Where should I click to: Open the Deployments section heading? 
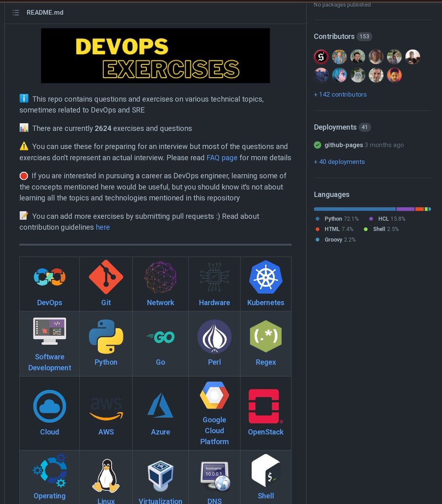(x=335, y=127)
